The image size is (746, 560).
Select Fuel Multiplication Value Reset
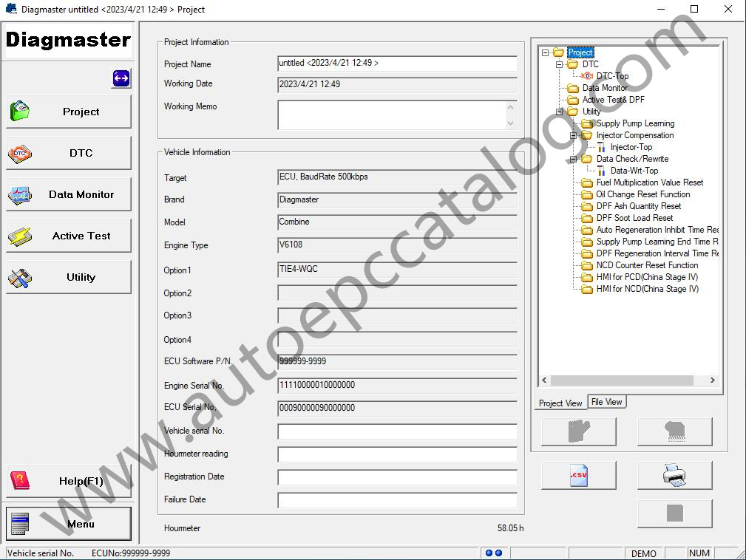click(x=649, y=182)
